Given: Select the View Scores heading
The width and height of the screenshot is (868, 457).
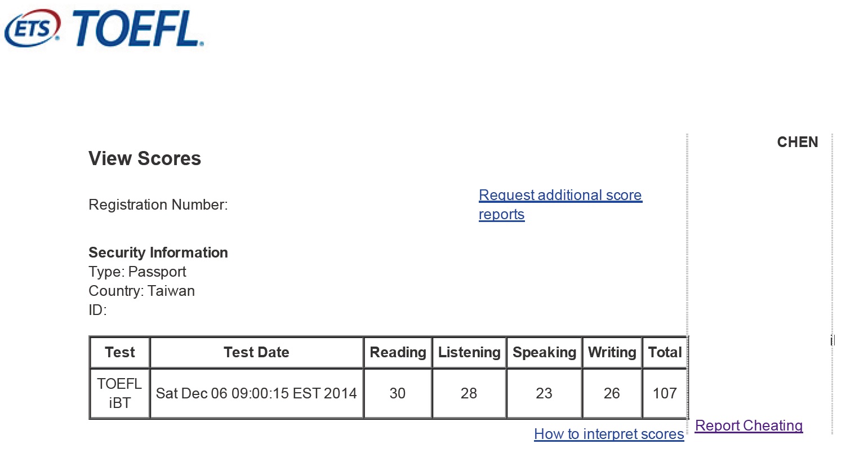Looking at the screenshot, I should (145, 158).
